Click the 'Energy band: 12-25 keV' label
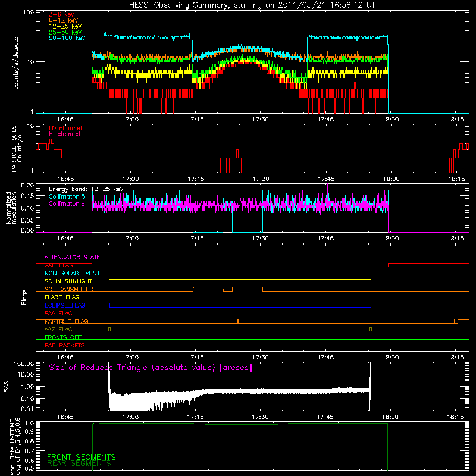The height and width of the screenshot is (476, 476). tap(86, 189)
